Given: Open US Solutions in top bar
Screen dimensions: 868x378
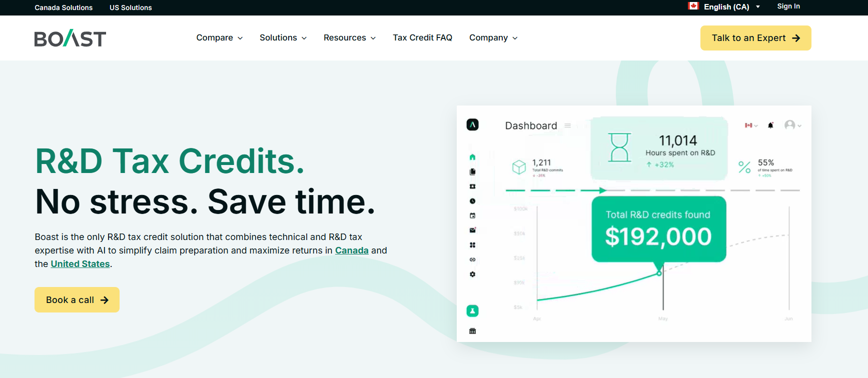Looking at the screenshot, I should [x=131, y=7].
